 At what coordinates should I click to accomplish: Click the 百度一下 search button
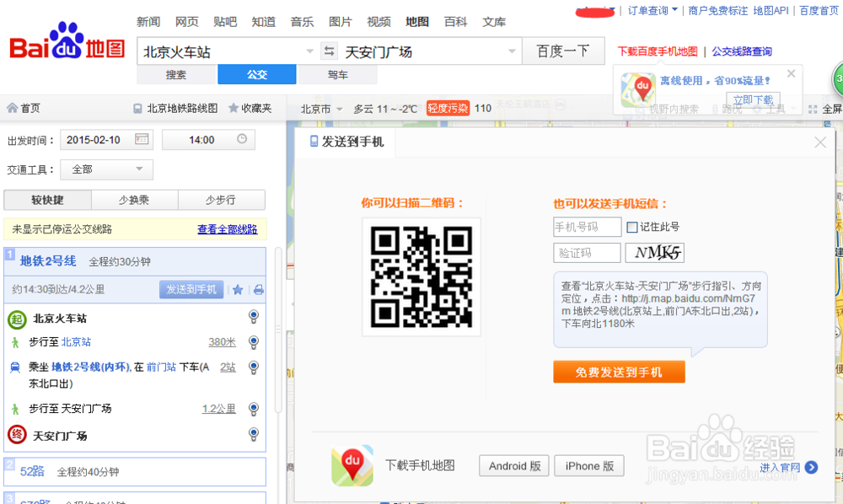563,51
